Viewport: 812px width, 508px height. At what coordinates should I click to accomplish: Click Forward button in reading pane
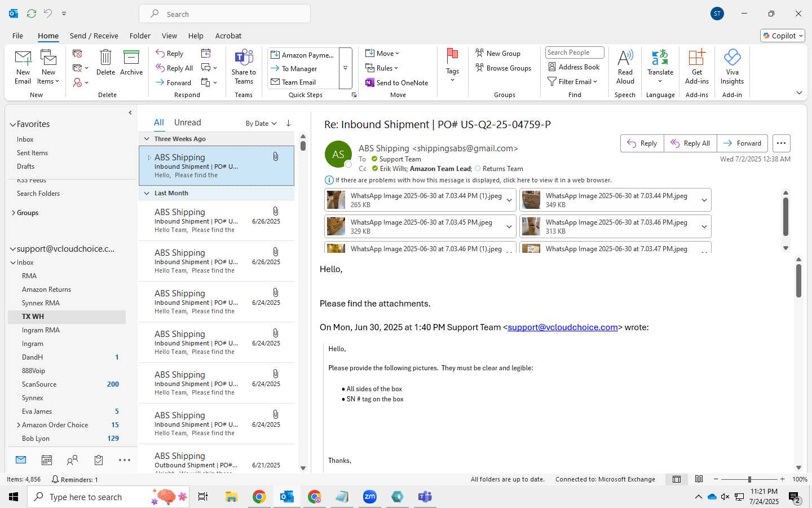coord(742,143)
